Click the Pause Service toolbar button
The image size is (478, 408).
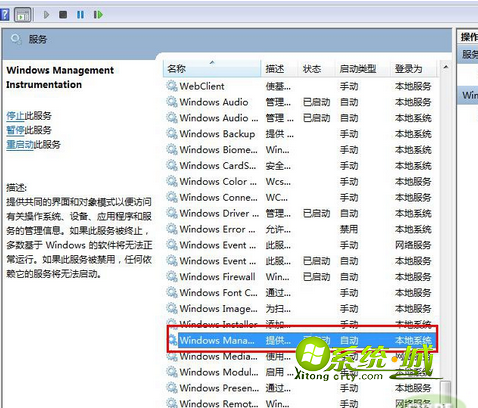[x=80, y=15]
